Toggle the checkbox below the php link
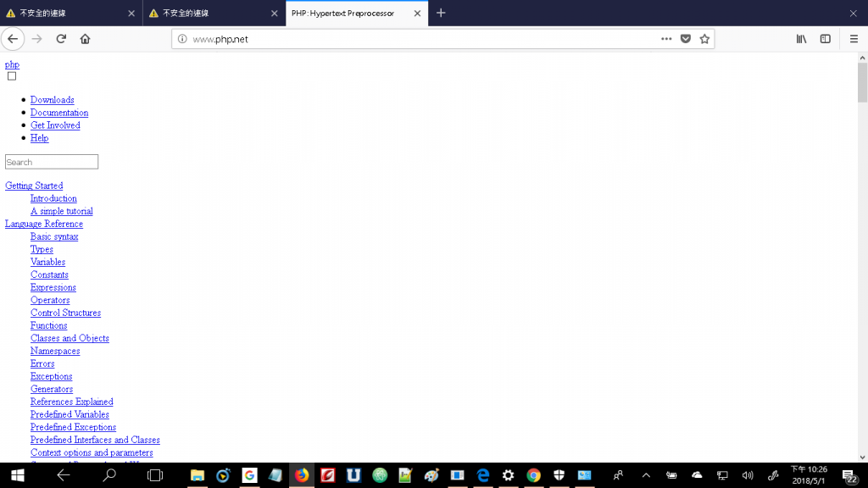Image resolution: width=868 pixels, height=488 pixels. 12,75
